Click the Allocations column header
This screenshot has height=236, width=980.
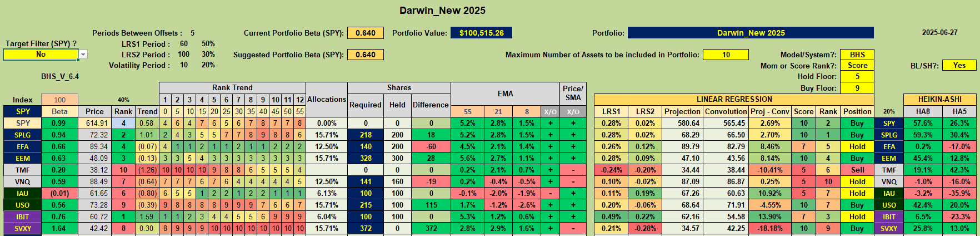[x=327, y=99]
